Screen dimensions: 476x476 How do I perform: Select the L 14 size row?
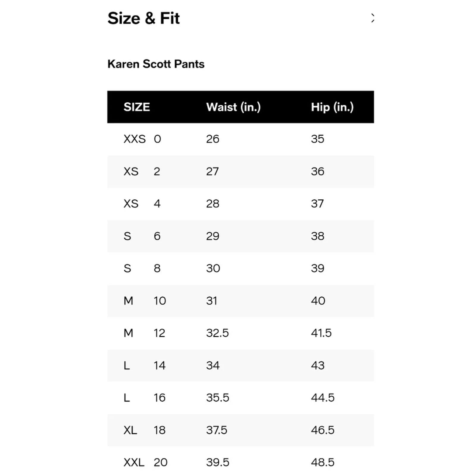(x=240, y=365)
